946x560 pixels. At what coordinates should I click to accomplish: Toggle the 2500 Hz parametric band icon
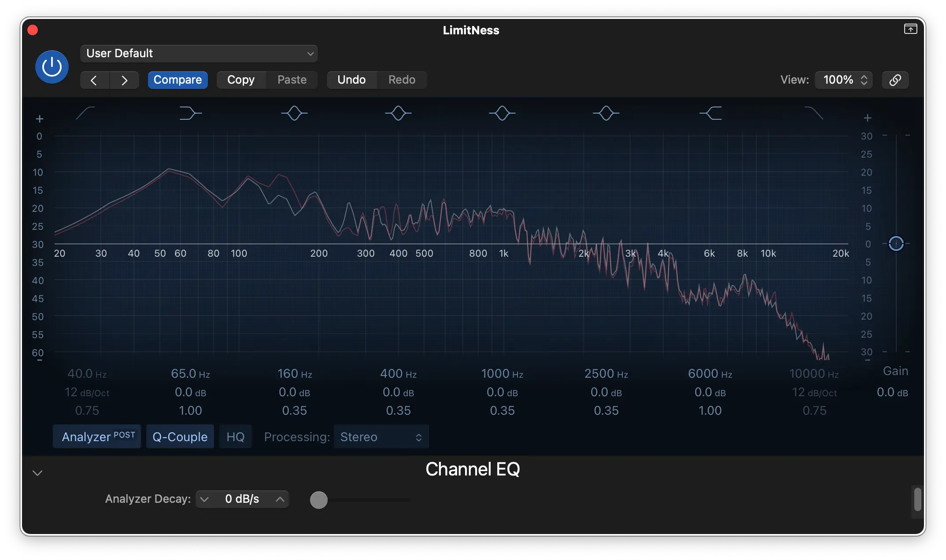pyautogui.click(x=606, y=113)
